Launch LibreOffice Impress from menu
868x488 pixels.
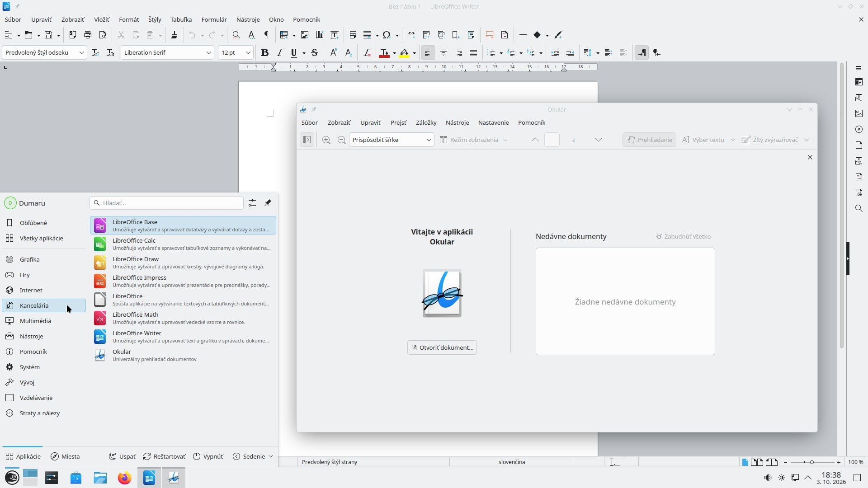tap(183, 281)
